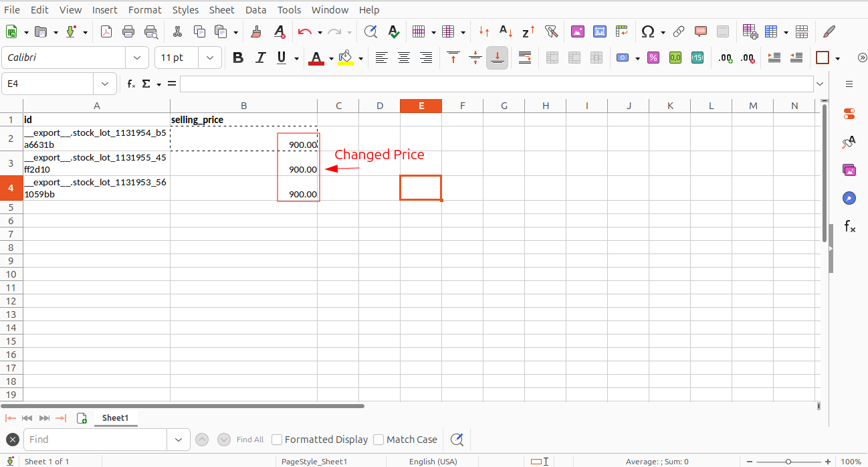Expand the 11 pt font size dropdown

pyautogui.click(x=210, y=58)
